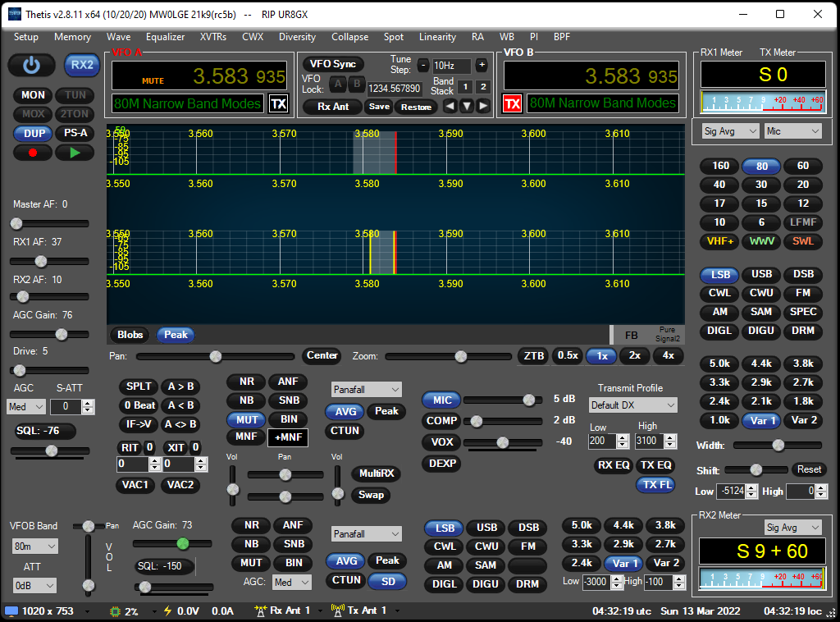Click the green play button

pos(75,153)
